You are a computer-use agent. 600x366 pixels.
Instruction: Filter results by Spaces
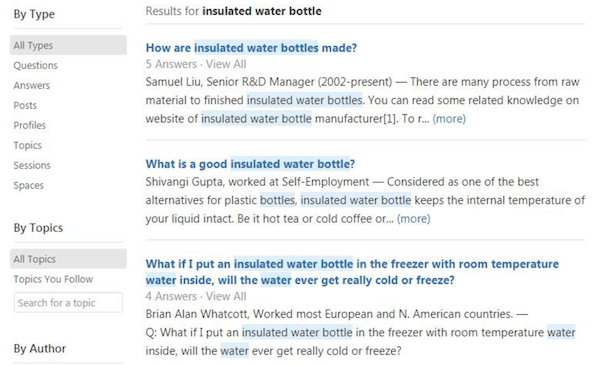pyautogui.click(x=29, y=185)
